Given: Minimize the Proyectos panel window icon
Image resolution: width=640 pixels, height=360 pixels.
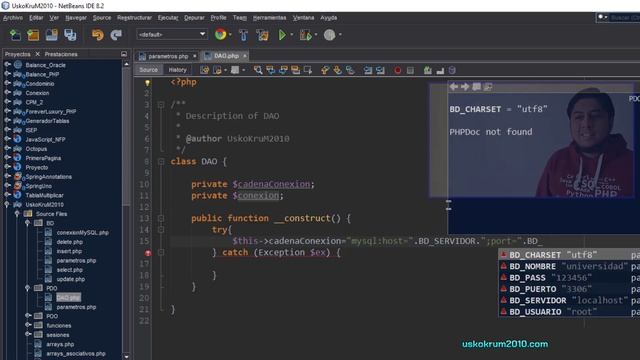Looking at the screenshot, I should tap(124, 54).
